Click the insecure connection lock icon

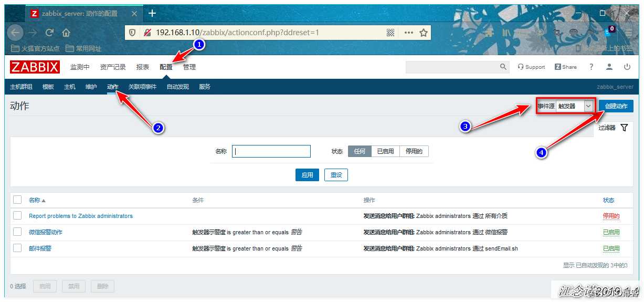pos(147,33)
